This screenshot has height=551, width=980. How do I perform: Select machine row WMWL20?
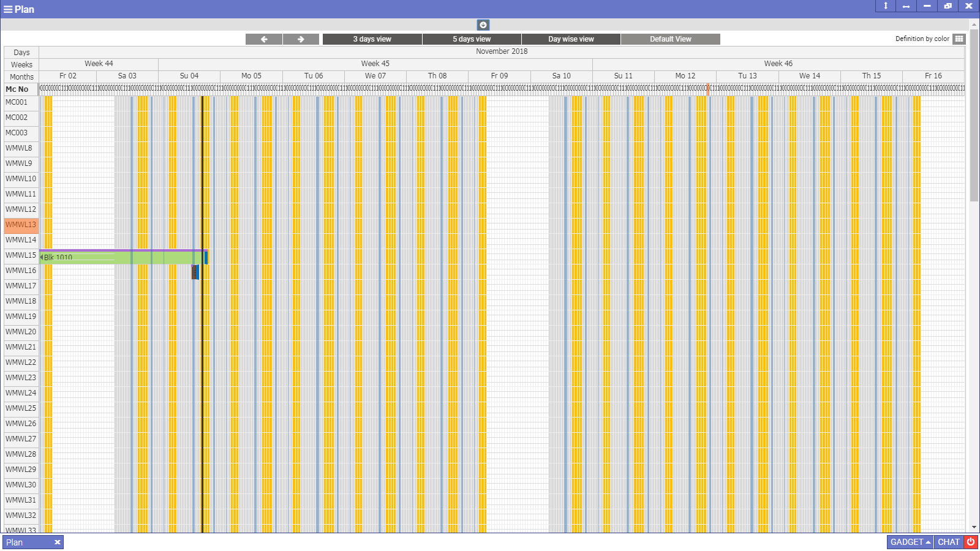(21, 332)
